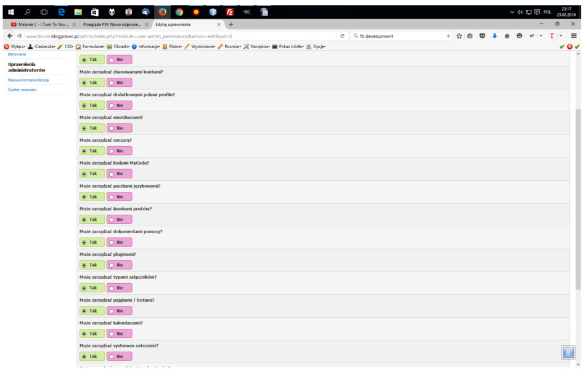The image size is (588, 380).
Task: Select Nie for zarządzać pluginami
Action: point(119,265)
